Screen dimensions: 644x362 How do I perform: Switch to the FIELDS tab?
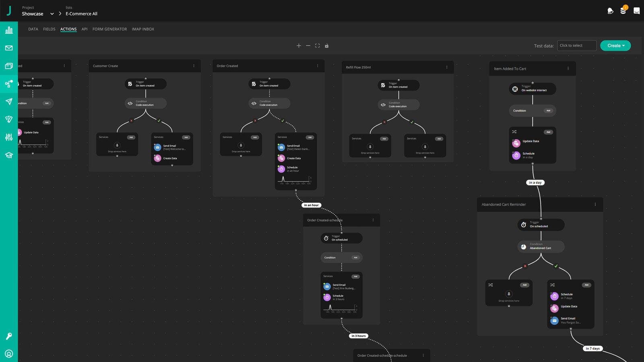click(x=49, y=29)
